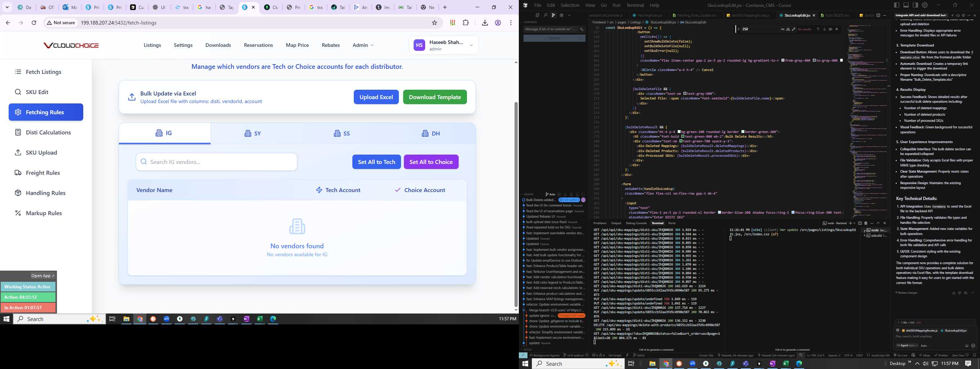
Task: Open Chrome downloads icon
Action: coord(485,23)
